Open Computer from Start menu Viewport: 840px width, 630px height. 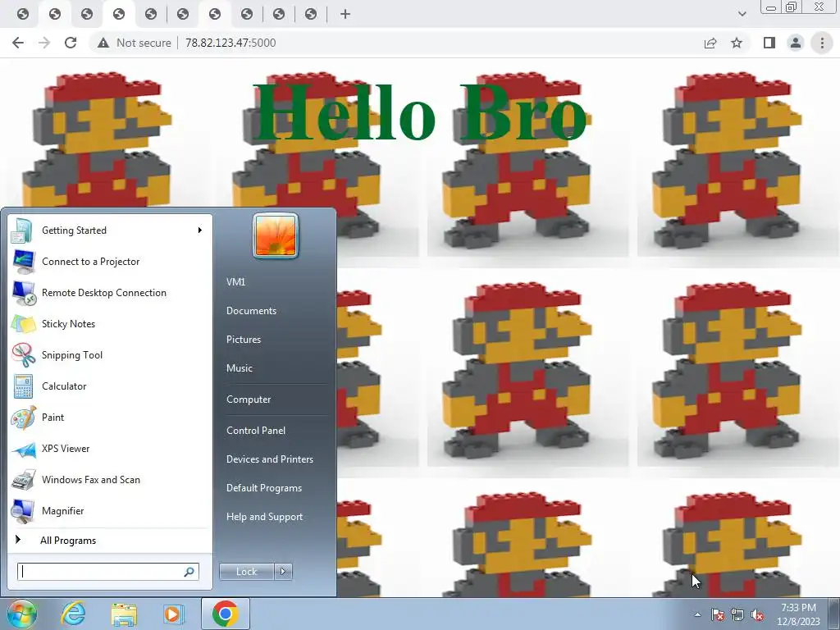point(249,399)
